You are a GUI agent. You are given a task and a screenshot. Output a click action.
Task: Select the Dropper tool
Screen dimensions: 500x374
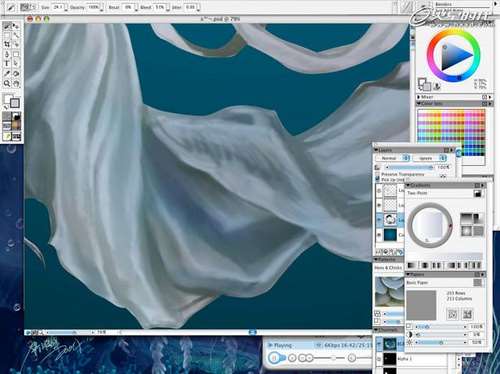point(7,74)
